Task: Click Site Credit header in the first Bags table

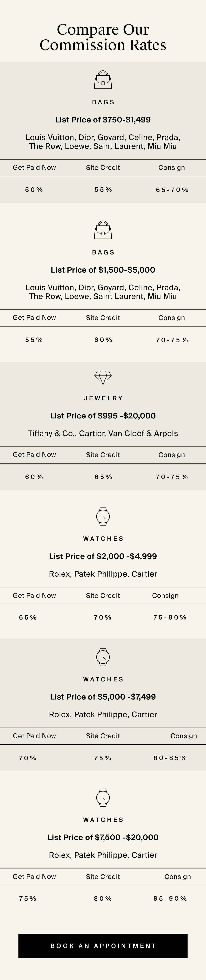Action: [103, 167]
